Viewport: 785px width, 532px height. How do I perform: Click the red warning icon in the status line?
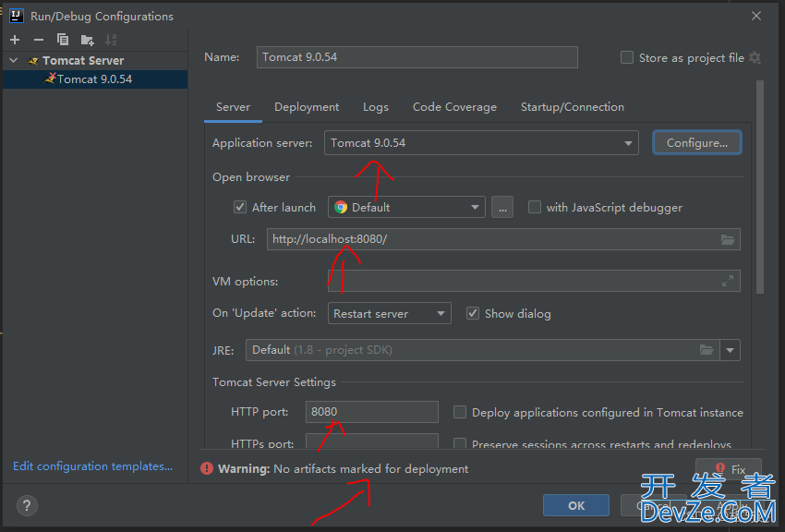coord(207,468)
